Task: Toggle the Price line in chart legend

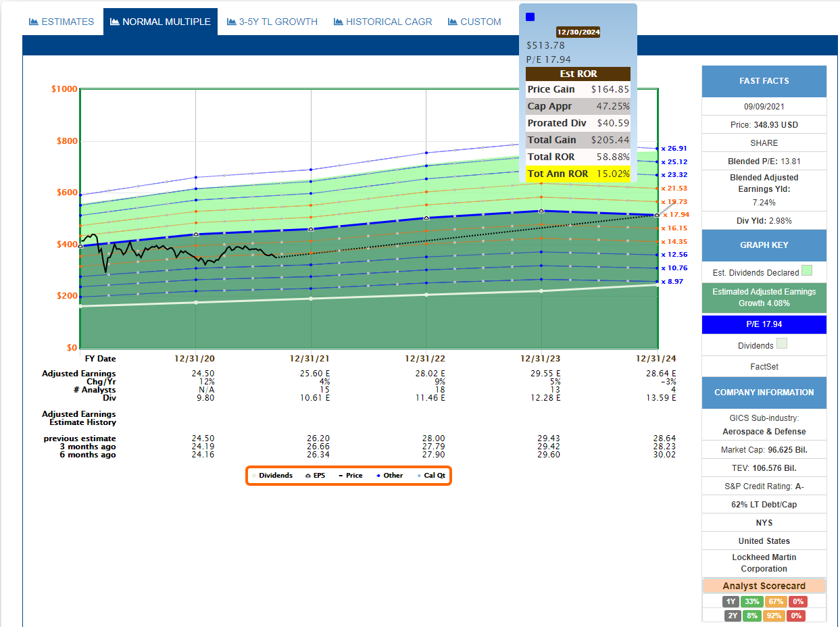Action: point(350,476)
